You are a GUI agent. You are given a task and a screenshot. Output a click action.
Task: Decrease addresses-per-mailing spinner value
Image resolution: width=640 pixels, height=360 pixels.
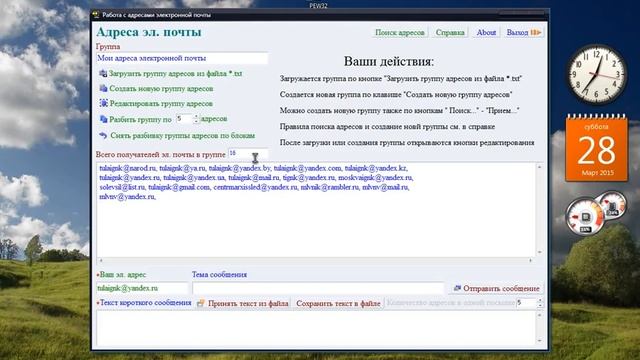(540, 306)
